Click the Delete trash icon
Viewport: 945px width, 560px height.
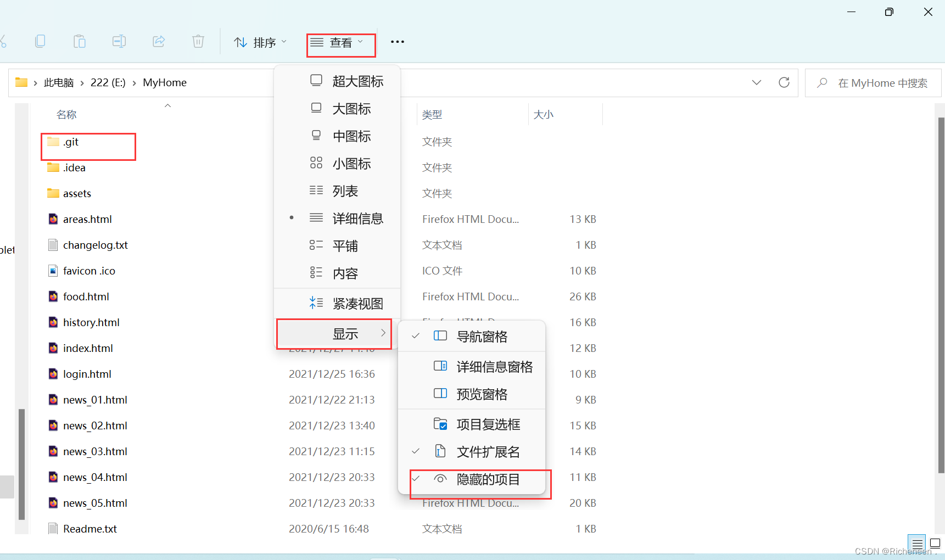click(198, 42)
